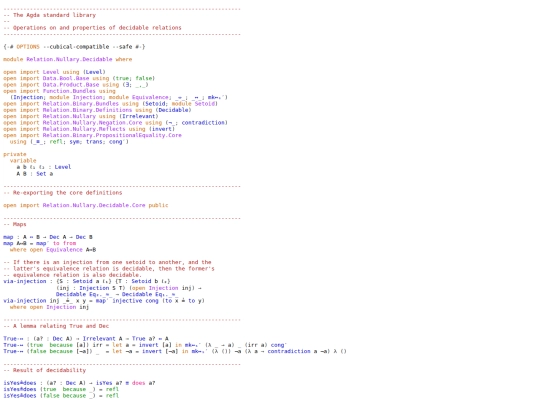Click 'true' in the Data.Bool.Base using list

[122, 78]
